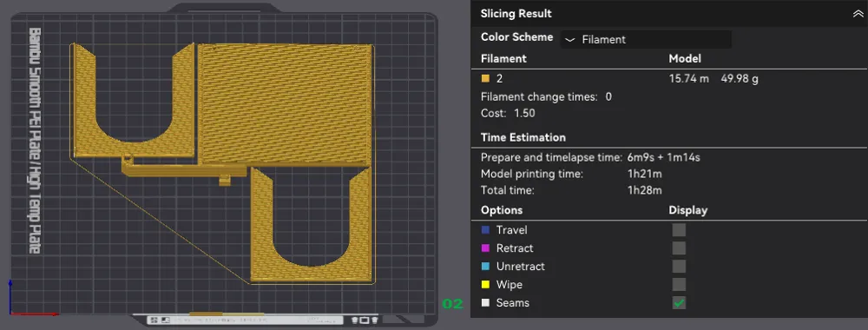Enable Wipe display checkbox

click(679, 285)
